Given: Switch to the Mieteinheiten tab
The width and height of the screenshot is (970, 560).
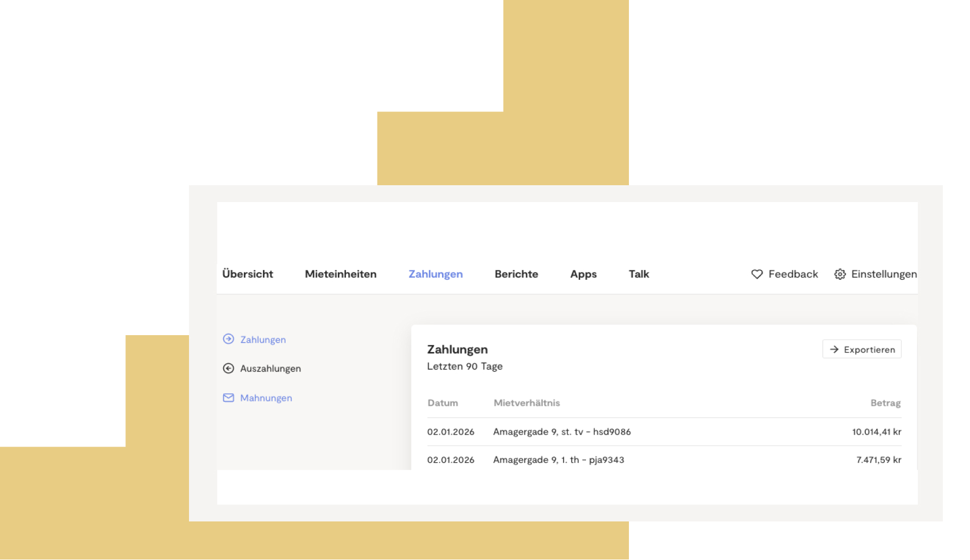Looking at the screenshot, I should [341, 274].
